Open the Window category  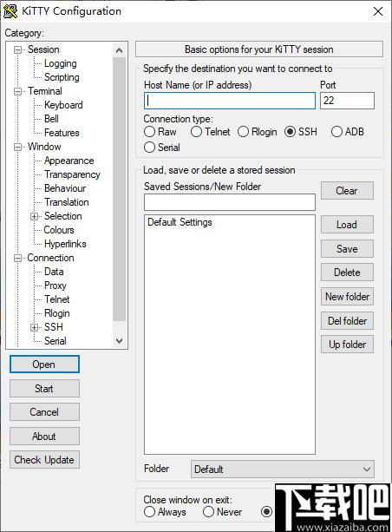(44, 147)
